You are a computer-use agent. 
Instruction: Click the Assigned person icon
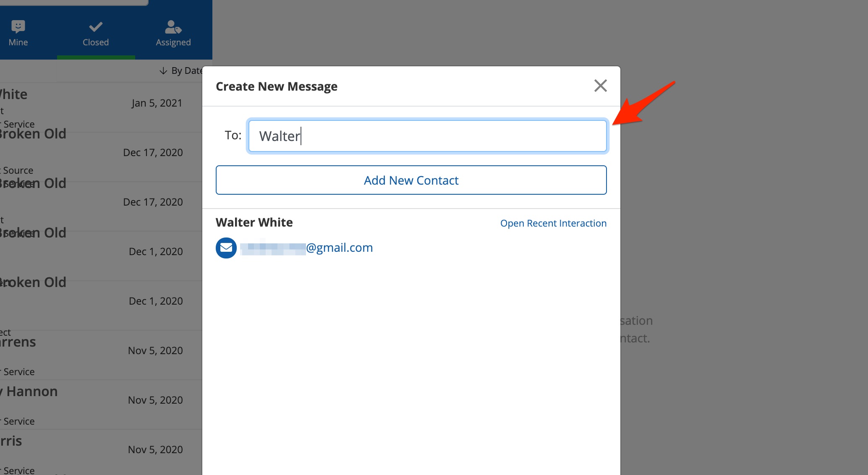[173, 27]
